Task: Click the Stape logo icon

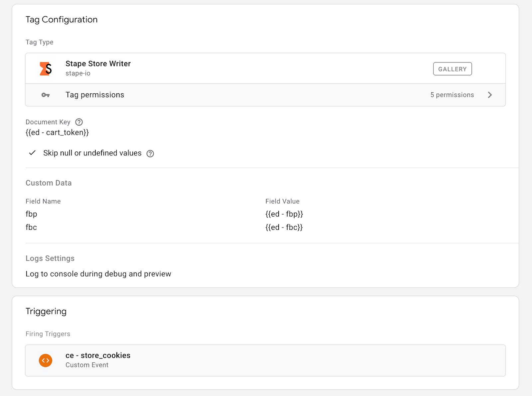Action: pyautogui.click(x=46, y=68)
